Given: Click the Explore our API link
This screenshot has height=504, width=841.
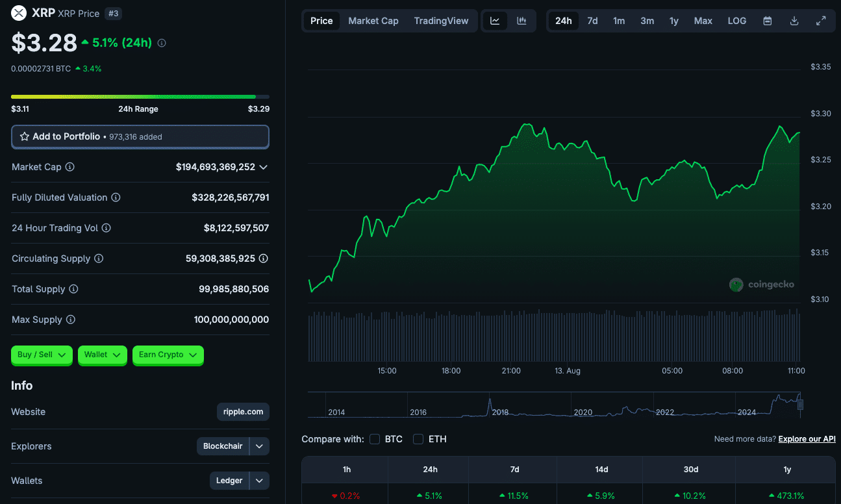Looking at the screenshot, I should click(x=807, y=439).
